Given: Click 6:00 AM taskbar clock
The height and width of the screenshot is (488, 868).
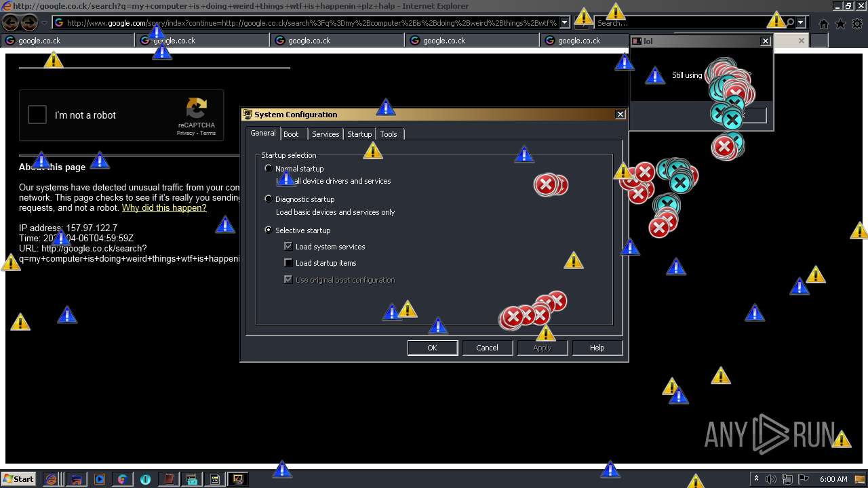Looking at the screenshot, I should (x=833, y=479).
